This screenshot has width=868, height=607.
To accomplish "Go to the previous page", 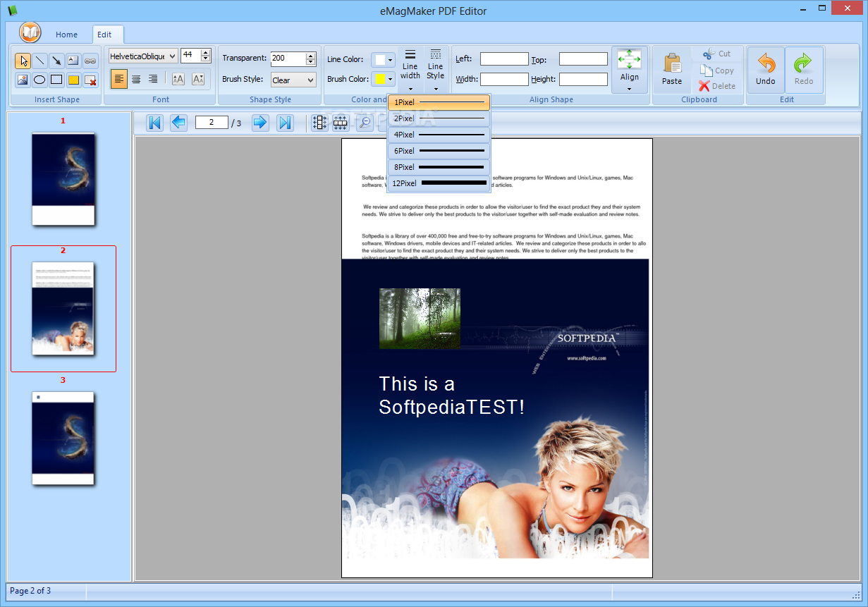I will 178,123.
